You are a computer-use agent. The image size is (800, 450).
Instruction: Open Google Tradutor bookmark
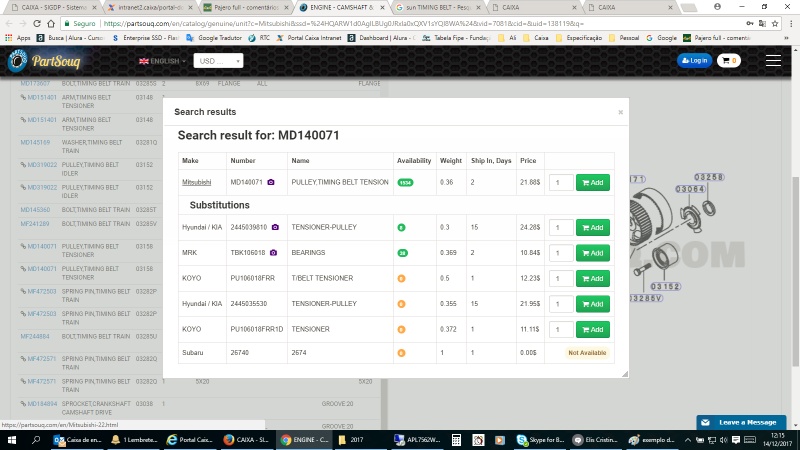click(x=214, y=38)
